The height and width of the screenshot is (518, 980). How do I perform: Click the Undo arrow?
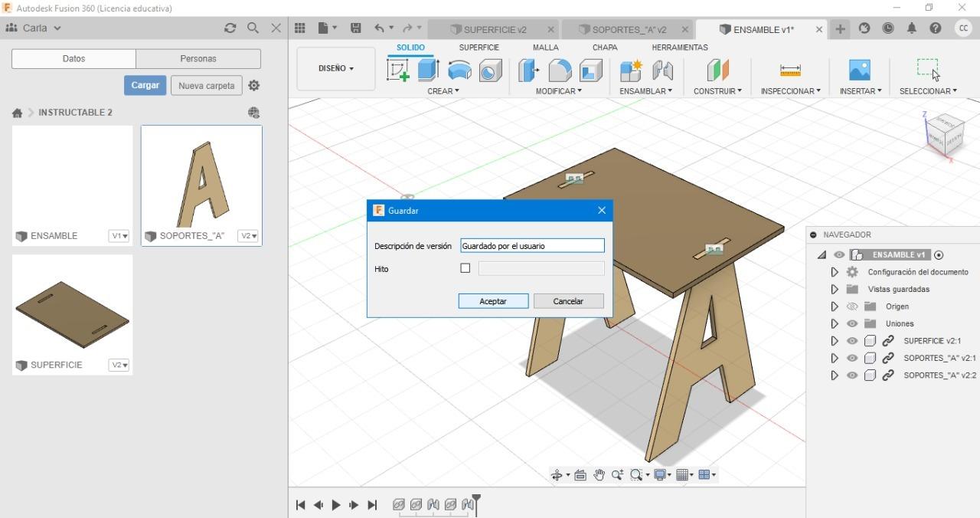click(379, 28)
